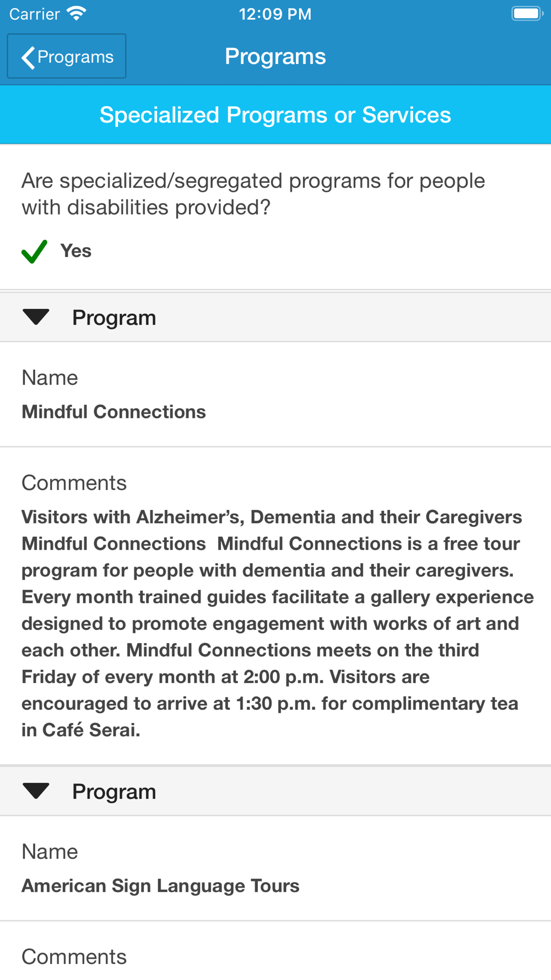Tap the Programs navigation bar title

coord(275,56)
